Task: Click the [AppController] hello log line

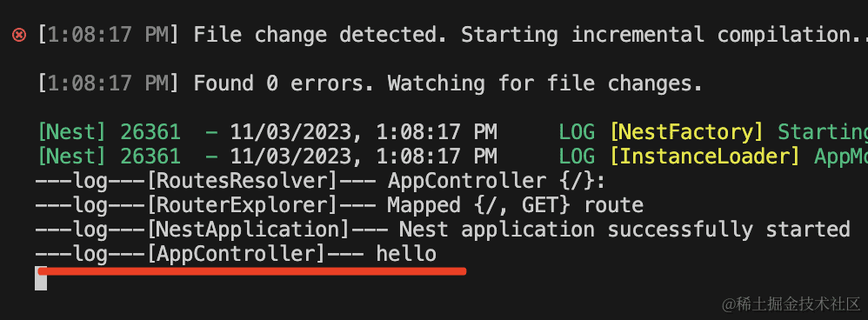Action: (236, 254)
